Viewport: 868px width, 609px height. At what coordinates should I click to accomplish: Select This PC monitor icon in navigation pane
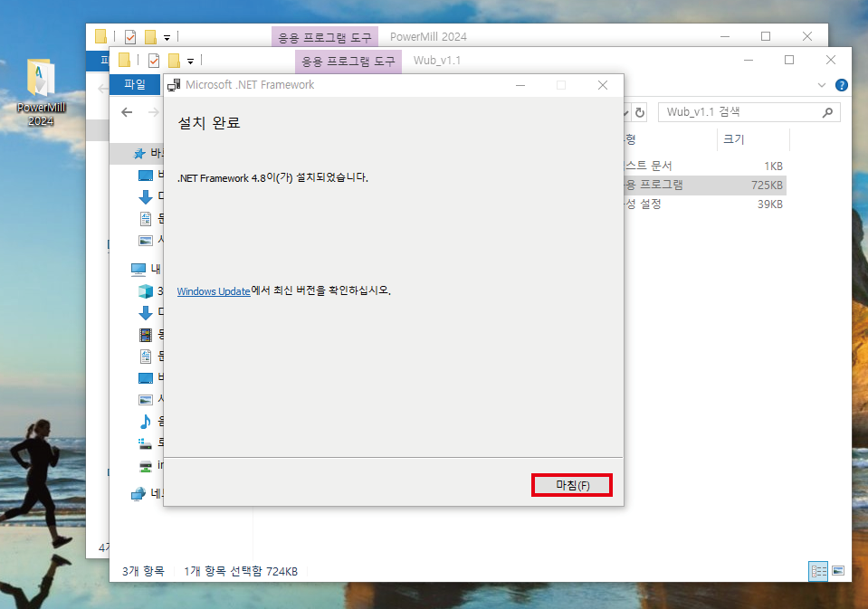(x=138, y=269)
